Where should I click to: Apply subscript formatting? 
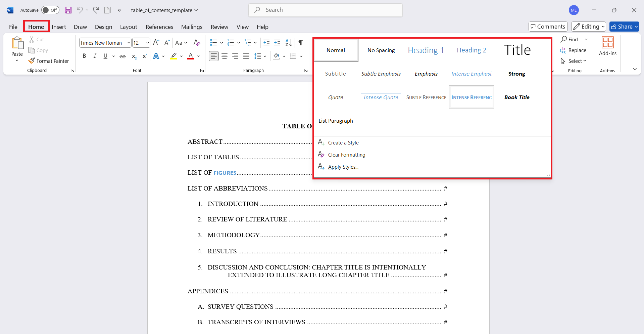134,56
